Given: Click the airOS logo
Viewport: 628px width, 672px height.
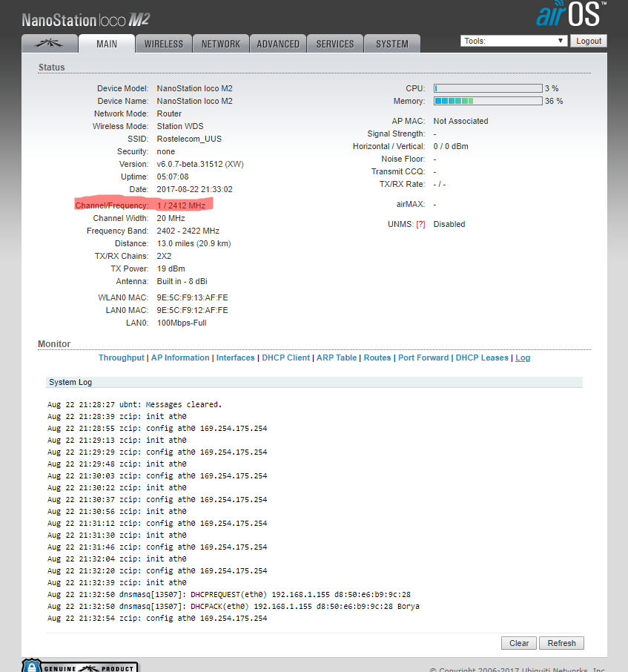Looking at the screenshot, I should click(571, 14).
